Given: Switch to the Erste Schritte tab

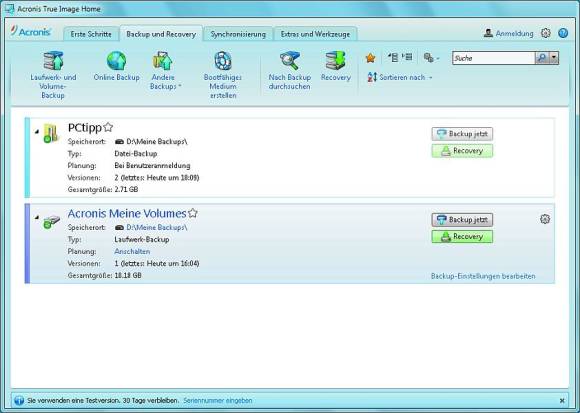Looking at the screenshot, I should coord(91,34).
